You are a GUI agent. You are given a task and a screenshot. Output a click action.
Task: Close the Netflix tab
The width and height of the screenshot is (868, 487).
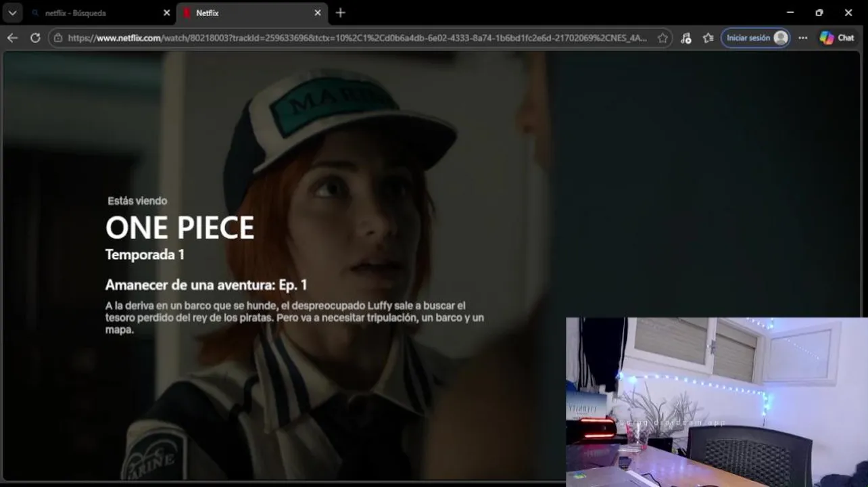[x=318, y=13]
